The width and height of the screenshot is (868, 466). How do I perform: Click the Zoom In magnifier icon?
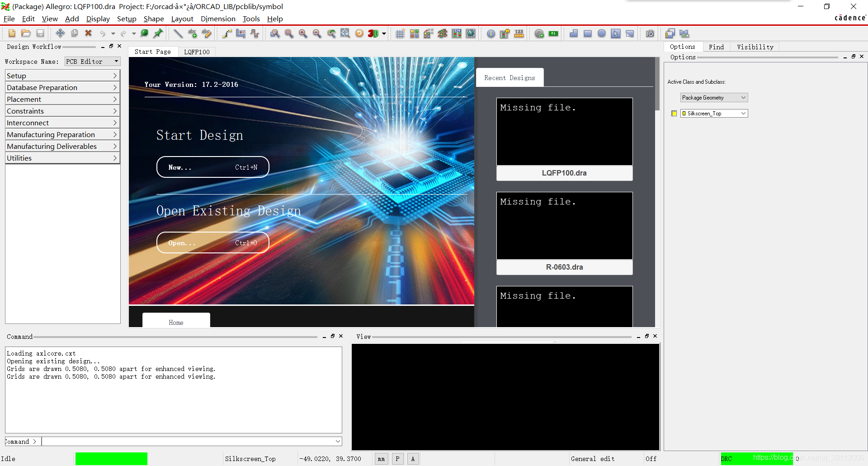(x=303, y=33)
